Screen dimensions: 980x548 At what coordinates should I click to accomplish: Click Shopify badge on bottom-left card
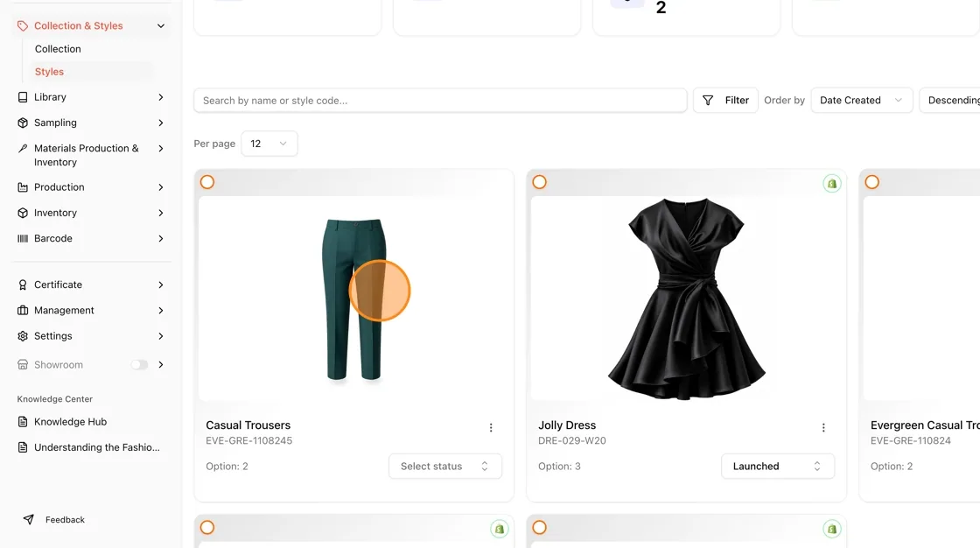pyautogui.click(x=499, y=530)
